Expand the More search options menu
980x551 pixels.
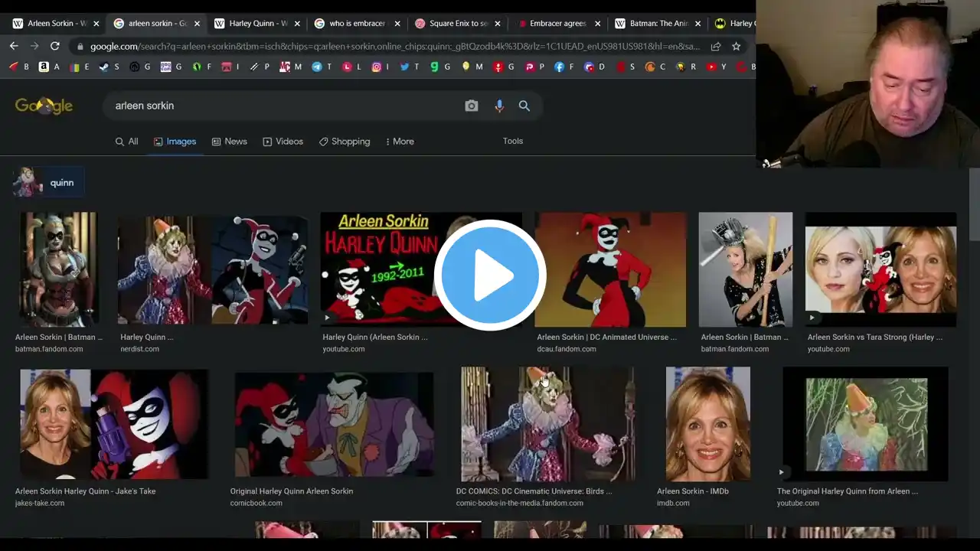399,142
